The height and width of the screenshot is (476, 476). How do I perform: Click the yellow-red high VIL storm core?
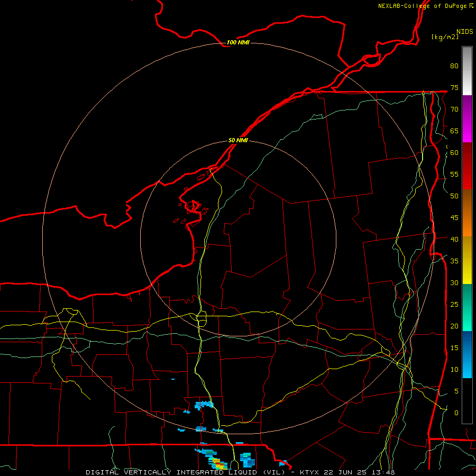[218, 463]
